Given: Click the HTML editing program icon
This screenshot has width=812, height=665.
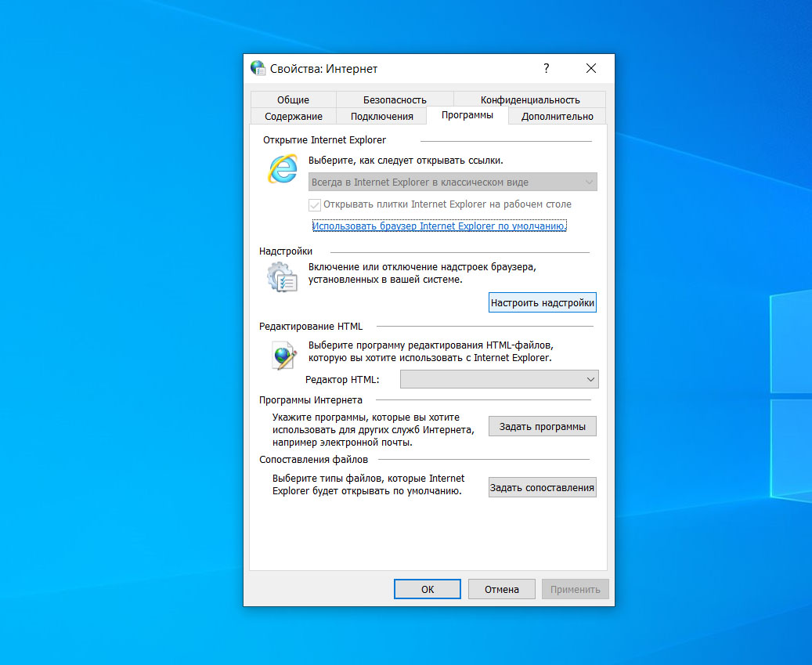Looking at the screenshot, I should (282, 354).
